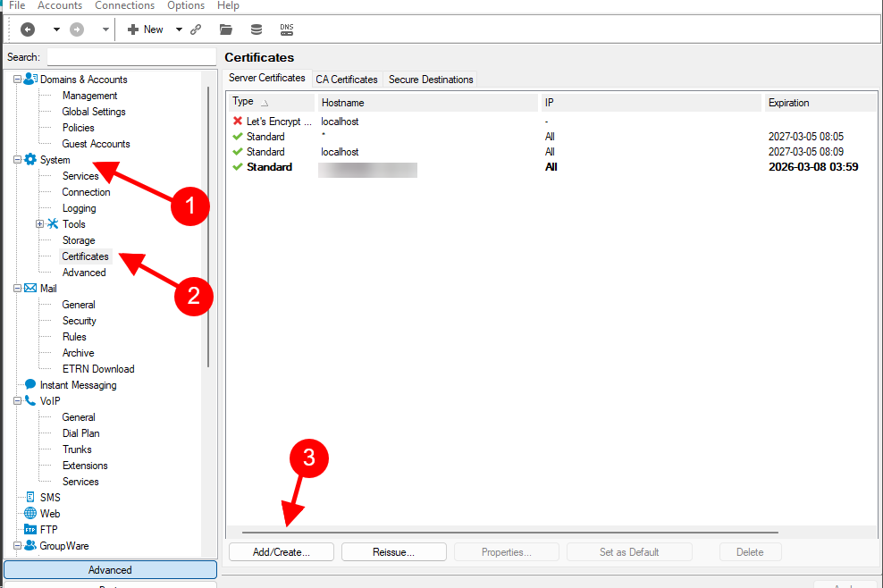883x588 pixels.
Task: Click the back navigation arrow icon
Action: (28, 29)
